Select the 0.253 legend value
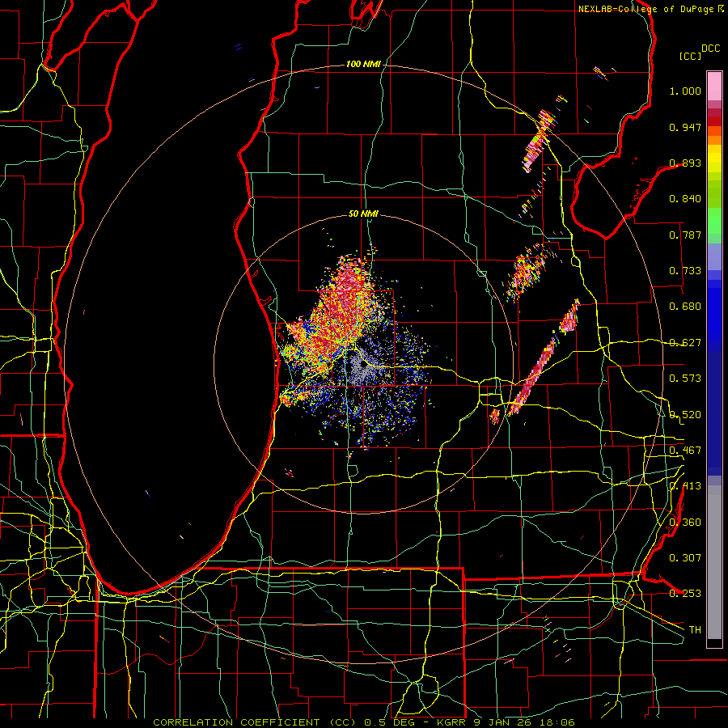 [x=685, y=594]
